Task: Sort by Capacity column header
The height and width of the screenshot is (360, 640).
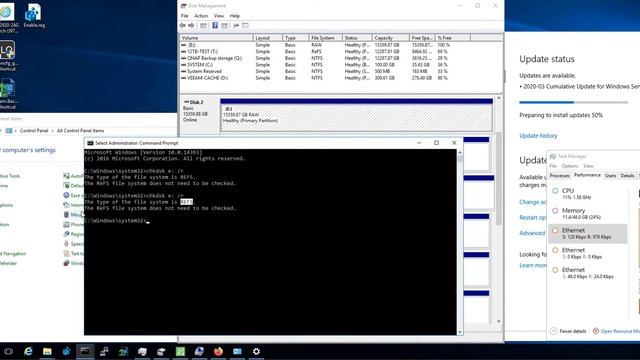Action: [390, 38]
